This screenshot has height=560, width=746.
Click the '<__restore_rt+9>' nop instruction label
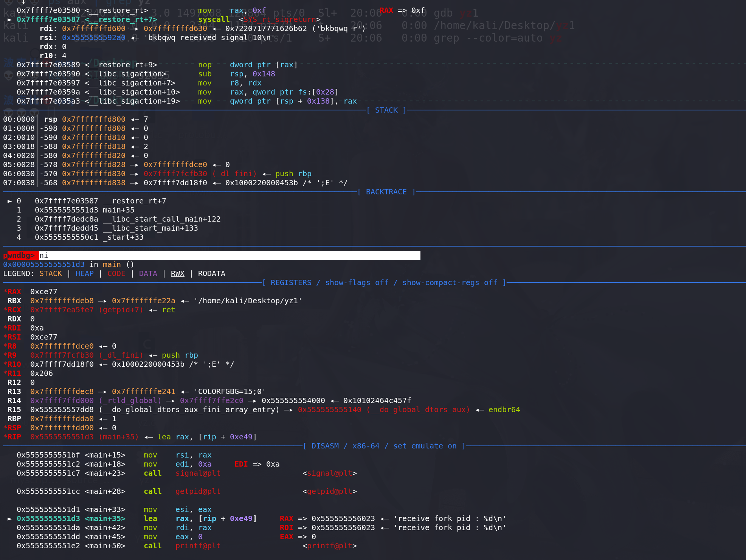pos(121,65)
